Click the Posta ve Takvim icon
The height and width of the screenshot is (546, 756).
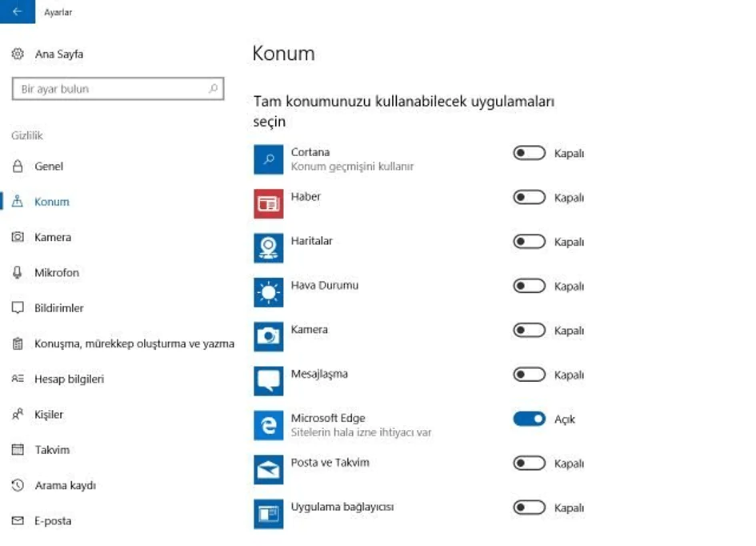[268, 470]
